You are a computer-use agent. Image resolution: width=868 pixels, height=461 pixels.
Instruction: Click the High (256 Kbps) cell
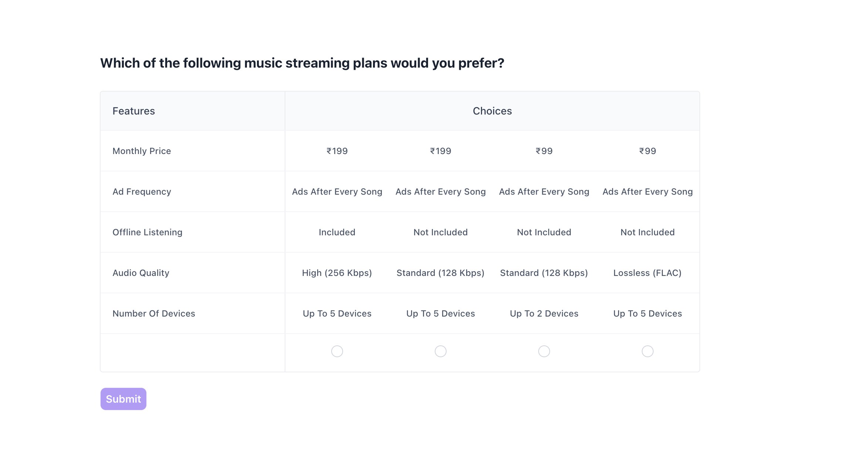337,273
